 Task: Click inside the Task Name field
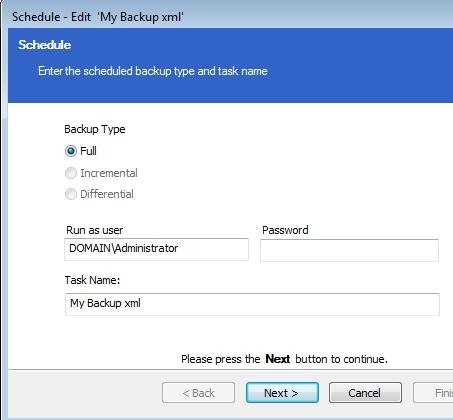(x=252, y=304)
